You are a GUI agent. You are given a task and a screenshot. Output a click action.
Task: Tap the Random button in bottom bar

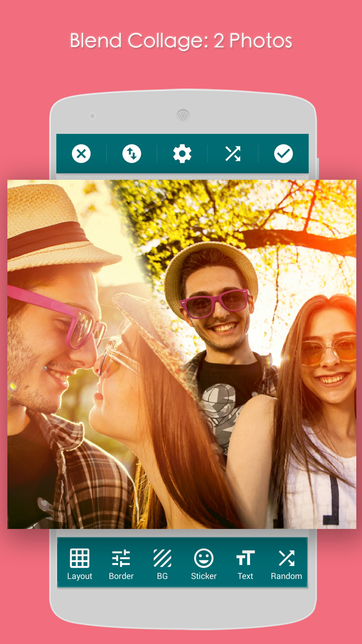(x=287, y=564)
